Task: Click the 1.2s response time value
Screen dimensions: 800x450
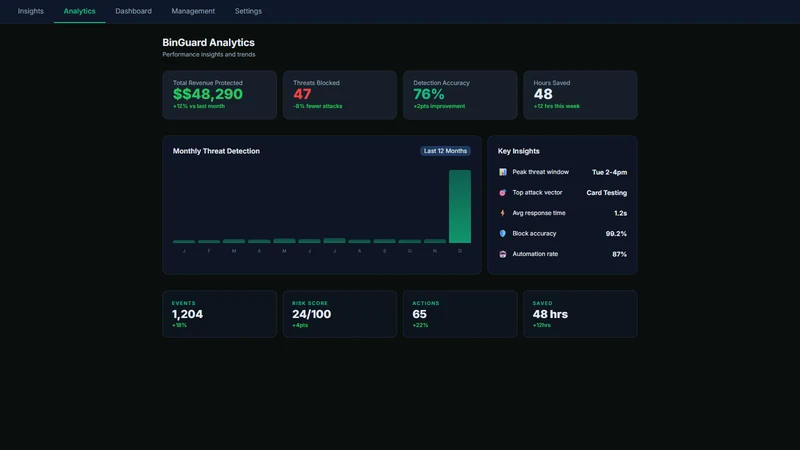Action: point(620,213)
